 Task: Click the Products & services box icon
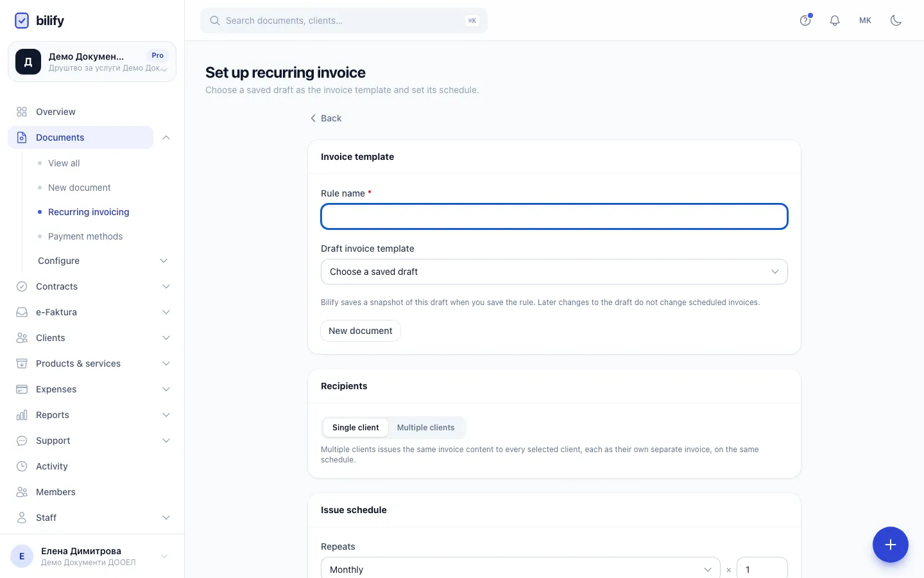tap(22, 363)
